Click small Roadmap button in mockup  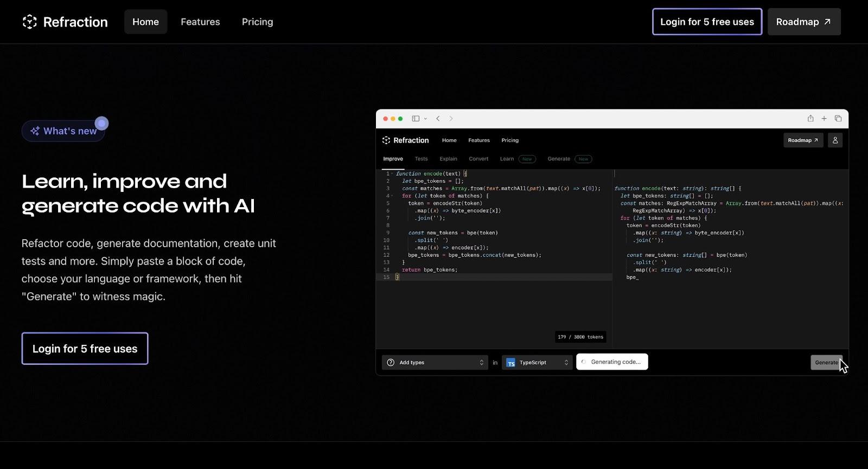click(803, 140)
